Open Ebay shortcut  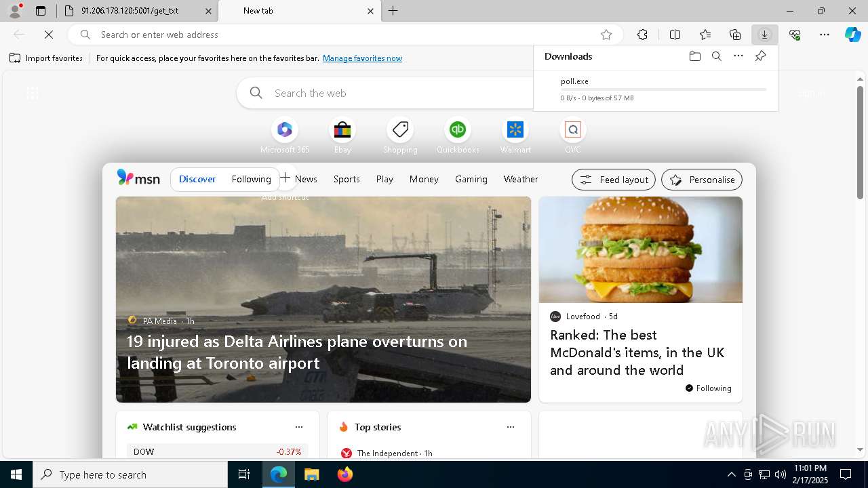pyautogui.click(x=342, y=136)
